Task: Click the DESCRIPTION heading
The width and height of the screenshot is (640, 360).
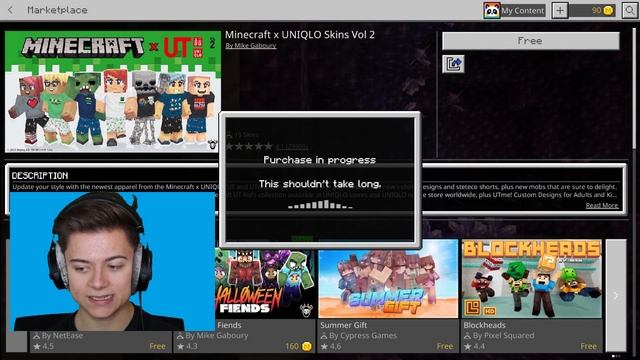Action: click(x=40, y=176)
